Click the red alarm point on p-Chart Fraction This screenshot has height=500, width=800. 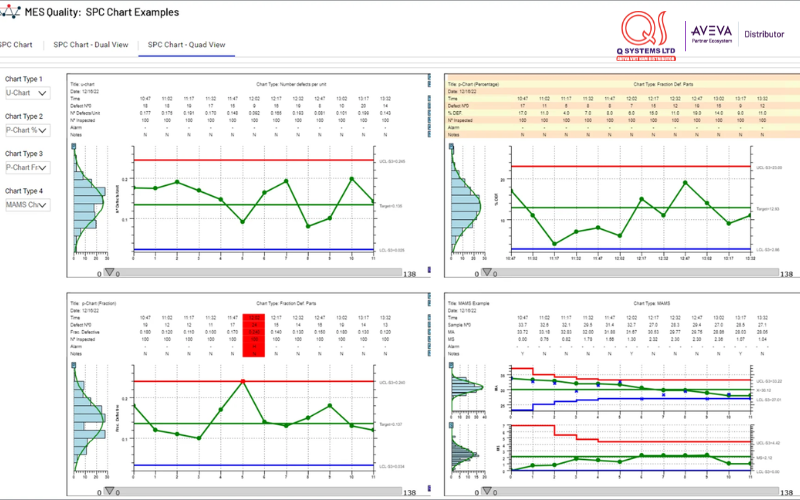pos(243,381)
